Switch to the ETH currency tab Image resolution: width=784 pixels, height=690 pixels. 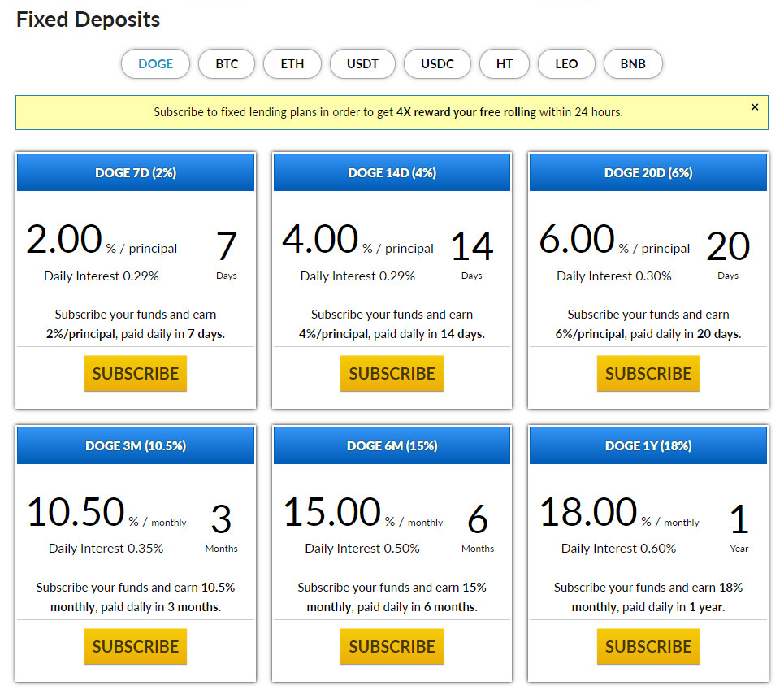pyautogui.click(x=292, y=64)
